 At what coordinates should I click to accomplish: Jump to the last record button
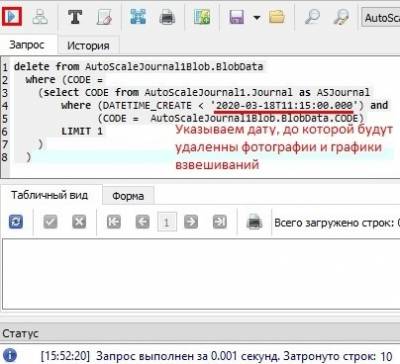tap(220, 222)
